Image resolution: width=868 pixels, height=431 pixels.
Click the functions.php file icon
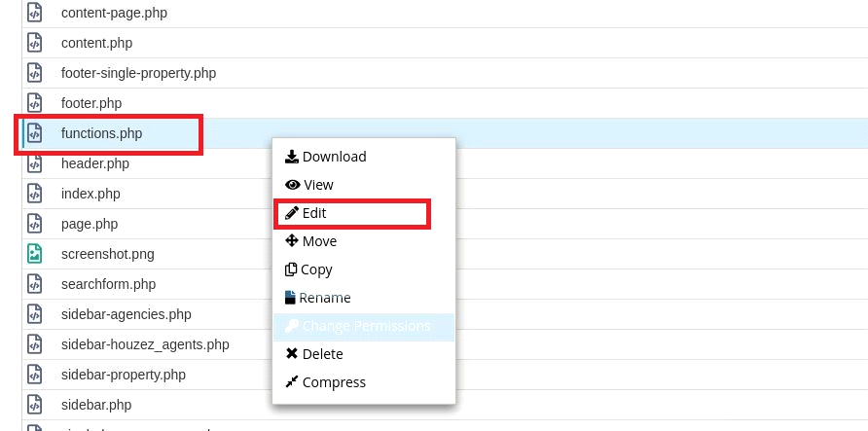(x=35, y=133)
